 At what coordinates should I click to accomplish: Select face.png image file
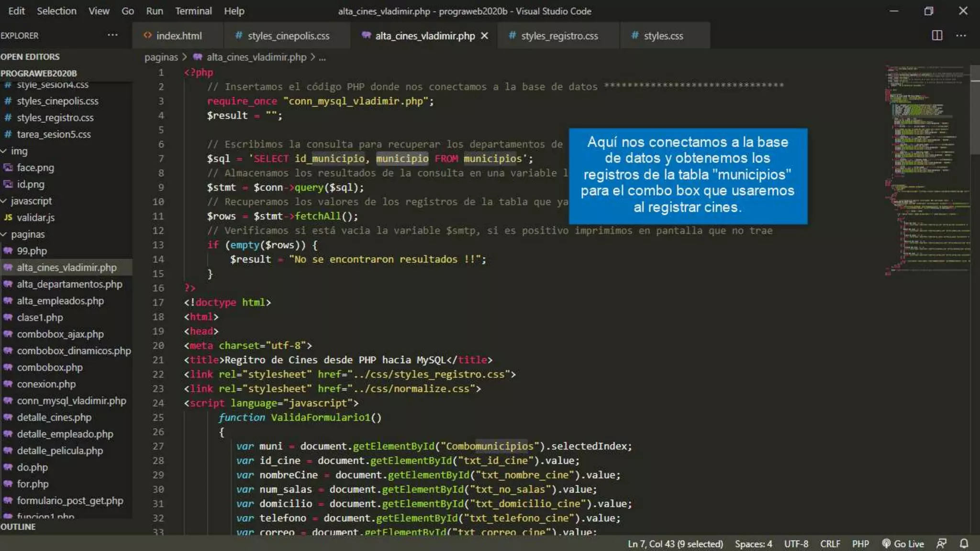tap(35, 168)
